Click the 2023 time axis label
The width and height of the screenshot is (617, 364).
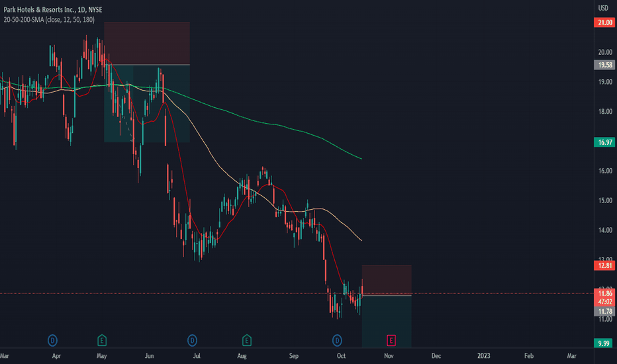(484, 356)
